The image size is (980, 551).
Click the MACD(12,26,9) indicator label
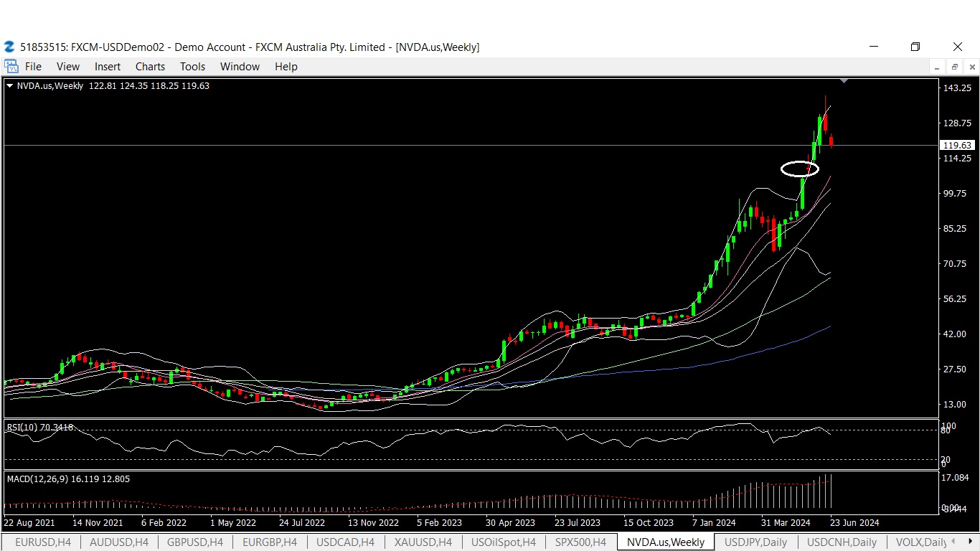point(68,479)
